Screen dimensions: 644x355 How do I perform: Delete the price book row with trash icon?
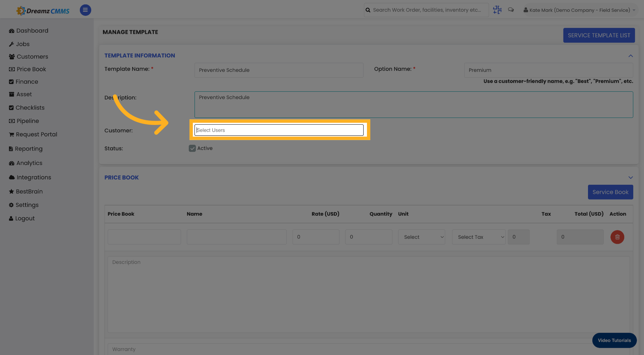[x=617, y=237]
